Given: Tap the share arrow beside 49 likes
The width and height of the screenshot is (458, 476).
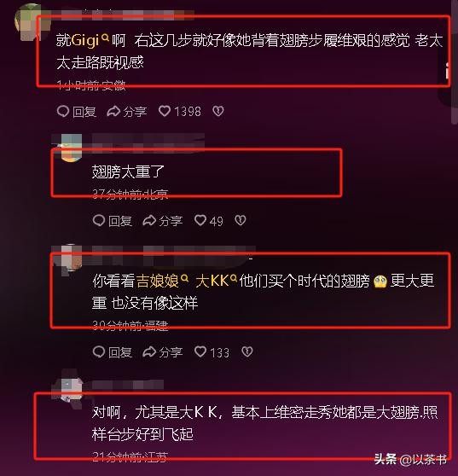Looking at the screenshot, I should [x=149, y=221].
